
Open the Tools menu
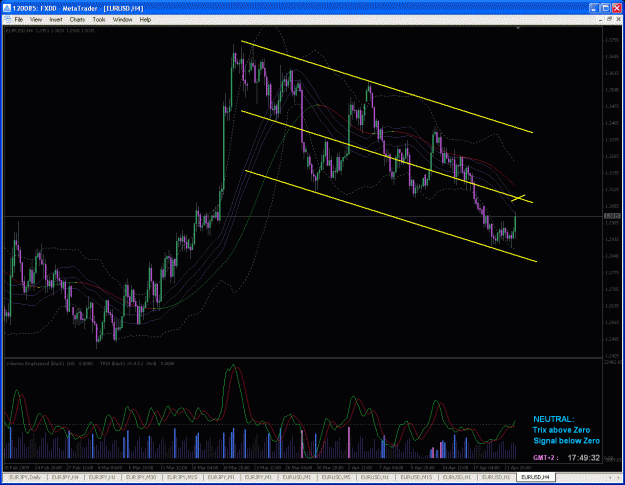pos(99,20)
